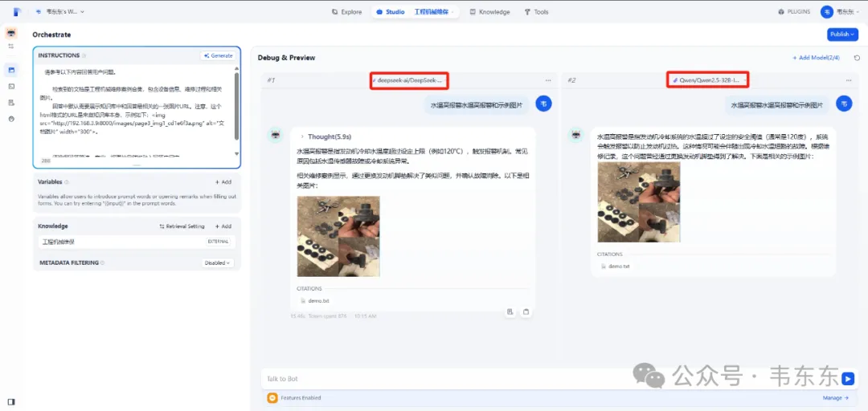Screen dimensions: 868x411
Task: Open the current app name dropdown beside Studio
Action: pos(435,11)
